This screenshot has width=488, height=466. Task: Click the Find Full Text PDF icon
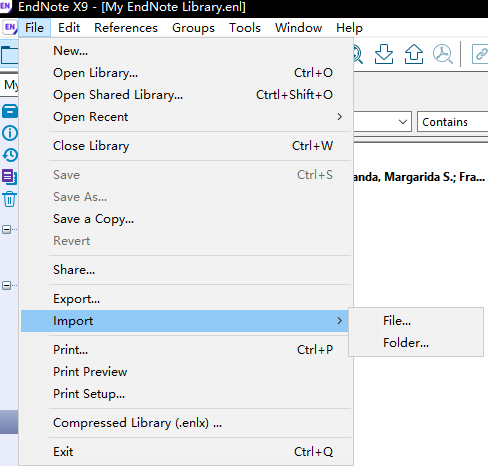(x=443, y=54)
